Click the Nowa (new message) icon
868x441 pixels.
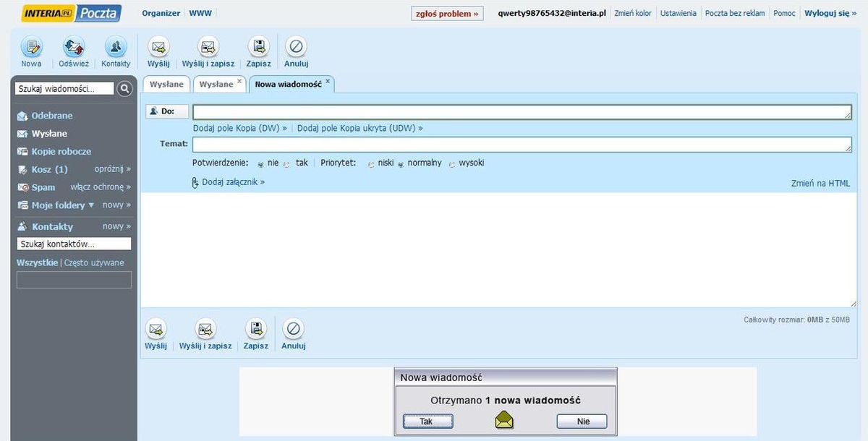click(31, 48)
